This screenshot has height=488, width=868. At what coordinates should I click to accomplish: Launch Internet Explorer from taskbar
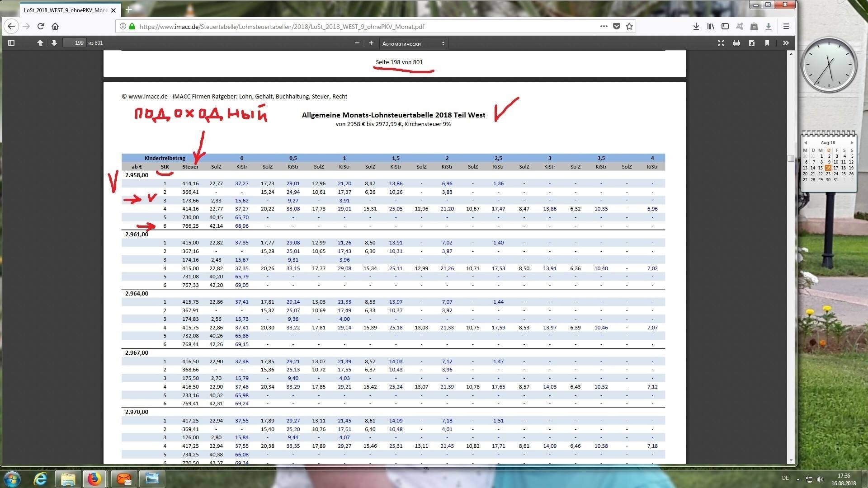(41, 479)
